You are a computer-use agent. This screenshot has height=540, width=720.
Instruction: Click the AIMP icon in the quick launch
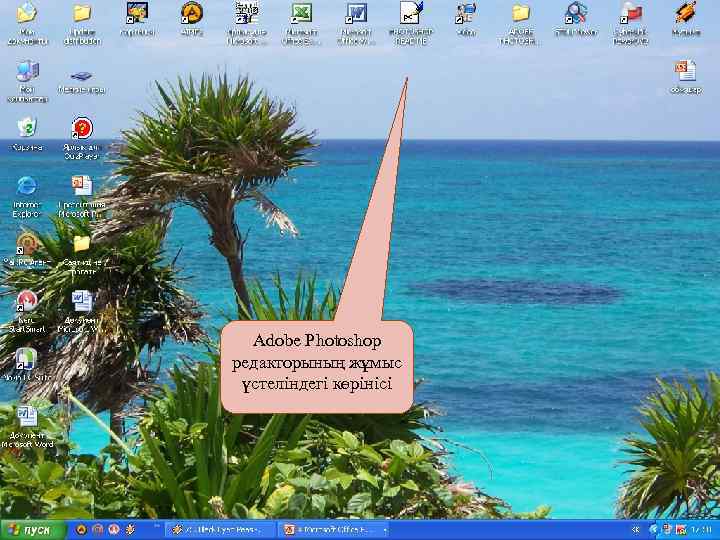pos(82,530)
